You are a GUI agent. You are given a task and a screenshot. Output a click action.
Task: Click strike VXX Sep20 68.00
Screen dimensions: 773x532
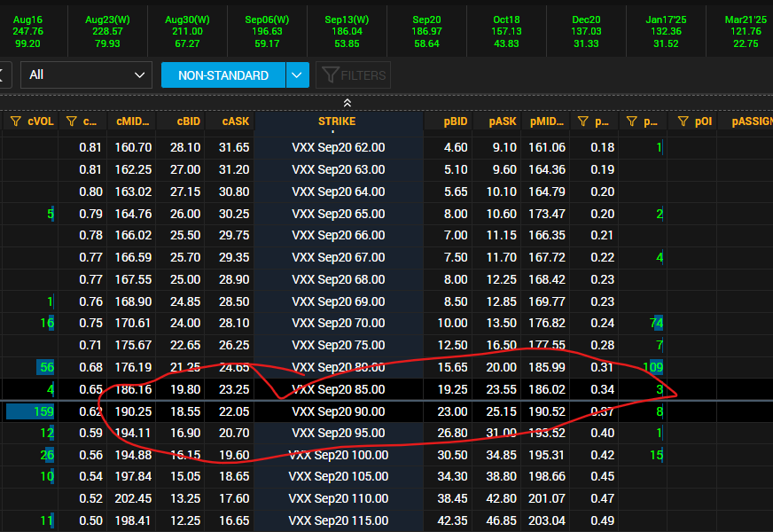click(339, 279)
